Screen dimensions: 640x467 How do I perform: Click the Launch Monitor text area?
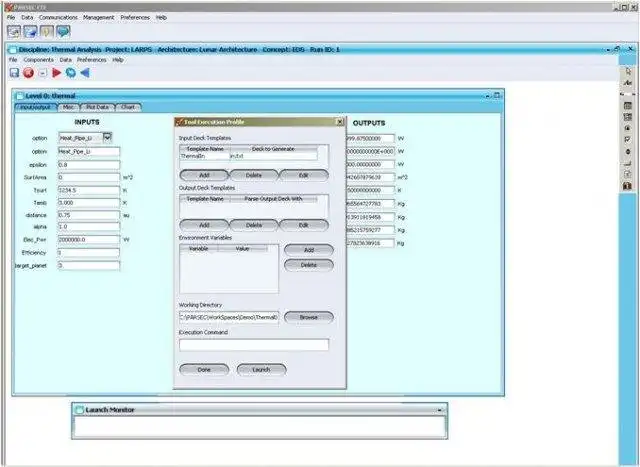(x=260, y=427)
